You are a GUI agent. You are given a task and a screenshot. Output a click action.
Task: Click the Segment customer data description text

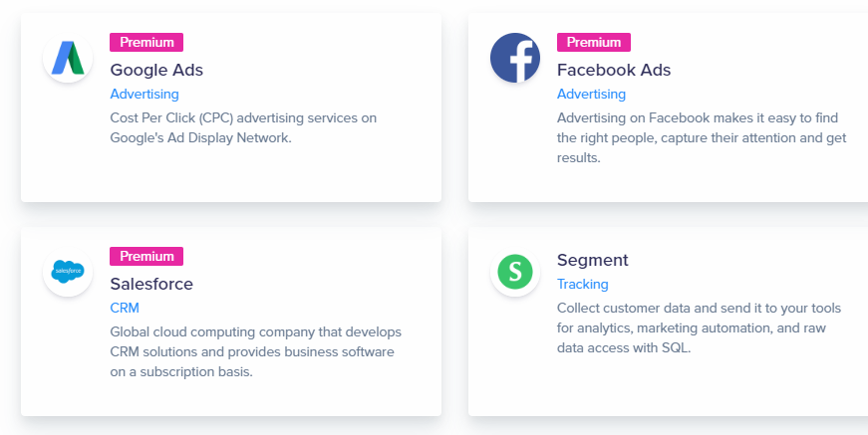point(698,328)
